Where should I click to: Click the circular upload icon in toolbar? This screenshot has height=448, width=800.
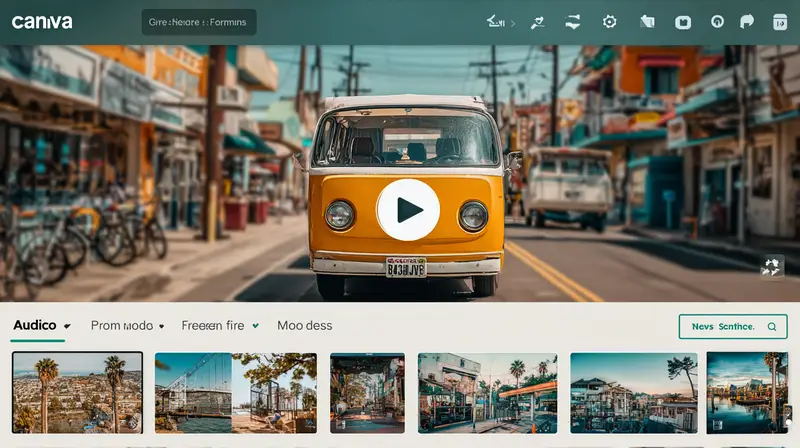coord(716,21)
